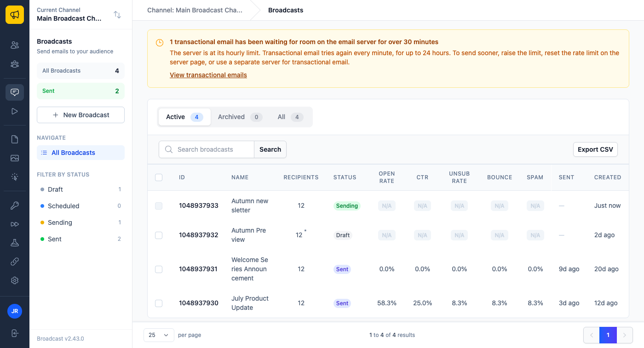This screenshot has height=348, width=644.
Task: Open the two-person subscribers icon in sidebar
Action: click(x=15, y=45)
